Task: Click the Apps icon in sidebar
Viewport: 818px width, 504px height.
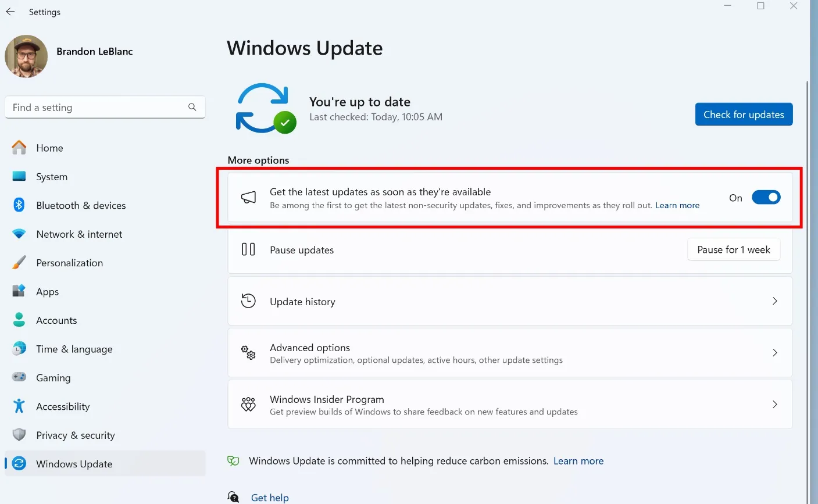Action: click(19, 291)
